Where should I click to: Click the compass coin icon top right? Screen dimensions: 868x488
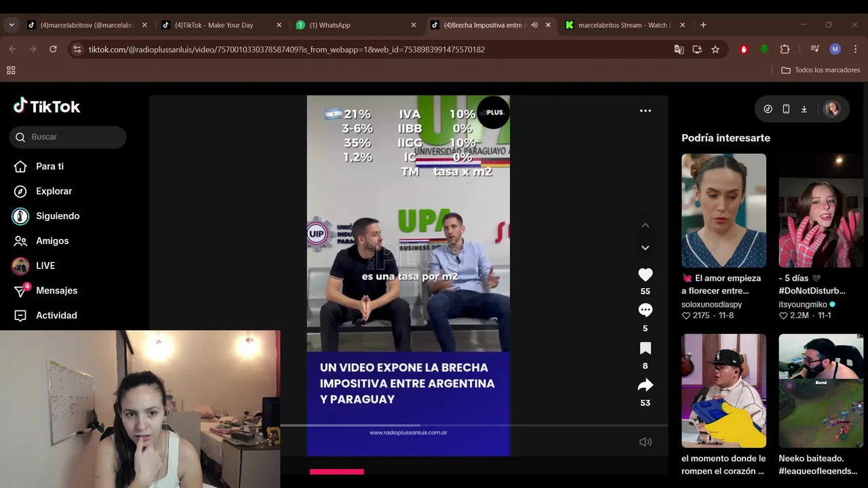coord(768,109)
